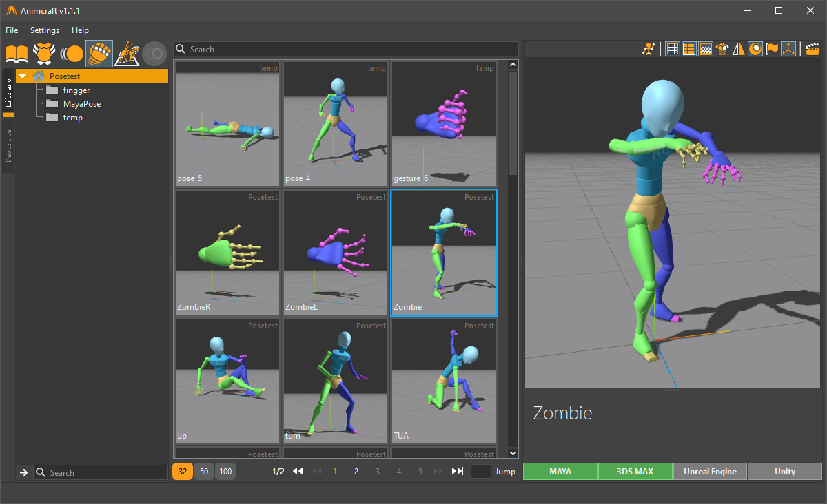Toggle the three-axis arrows icon

pyautogui.click(x=789, y=49)
